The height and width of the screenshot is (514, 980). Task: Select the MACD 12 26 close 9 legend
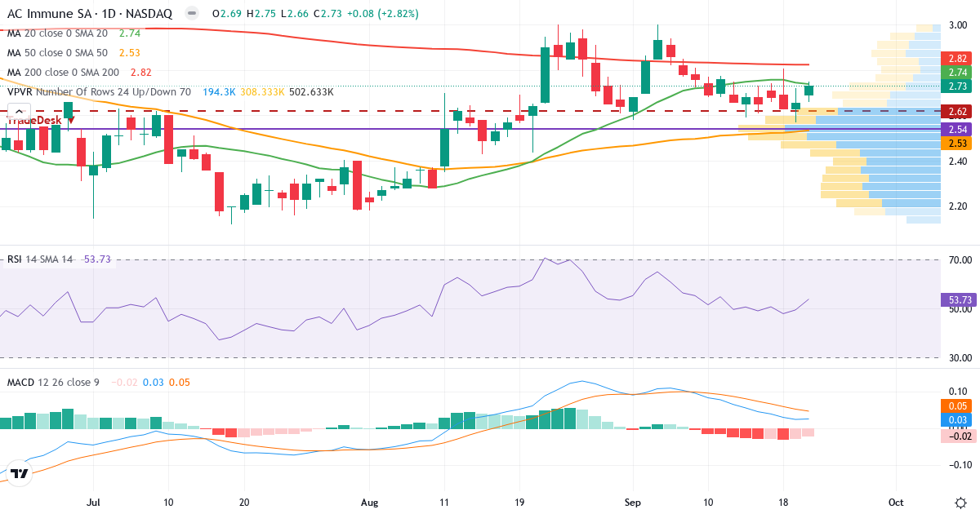click(53, 382)
